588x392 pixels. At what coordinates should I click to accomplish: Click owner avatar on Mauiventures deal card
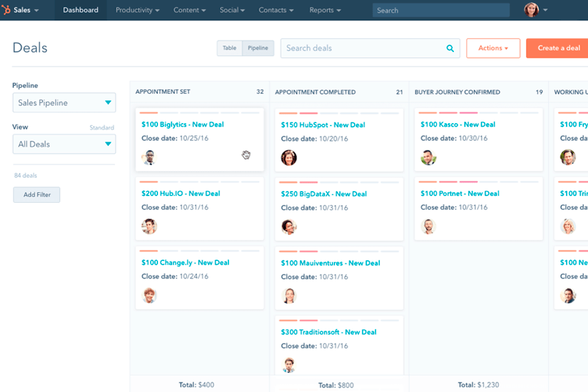point(288,296)
